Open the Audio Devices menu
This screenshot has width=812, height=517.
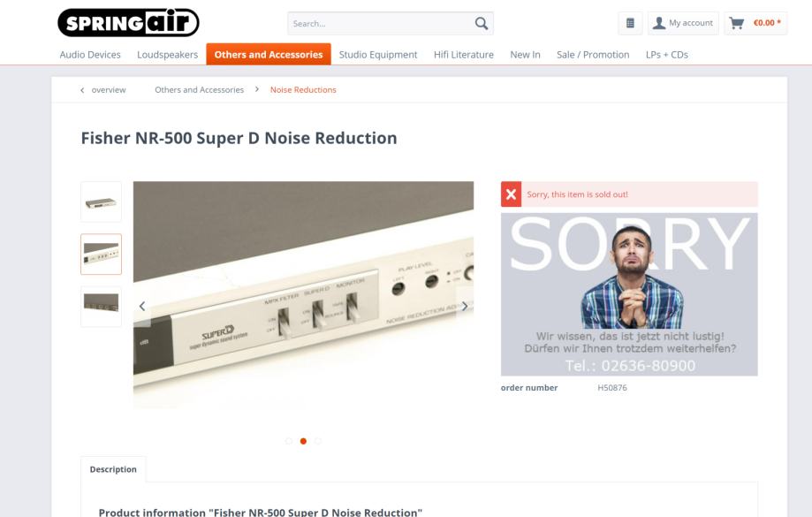90,55
